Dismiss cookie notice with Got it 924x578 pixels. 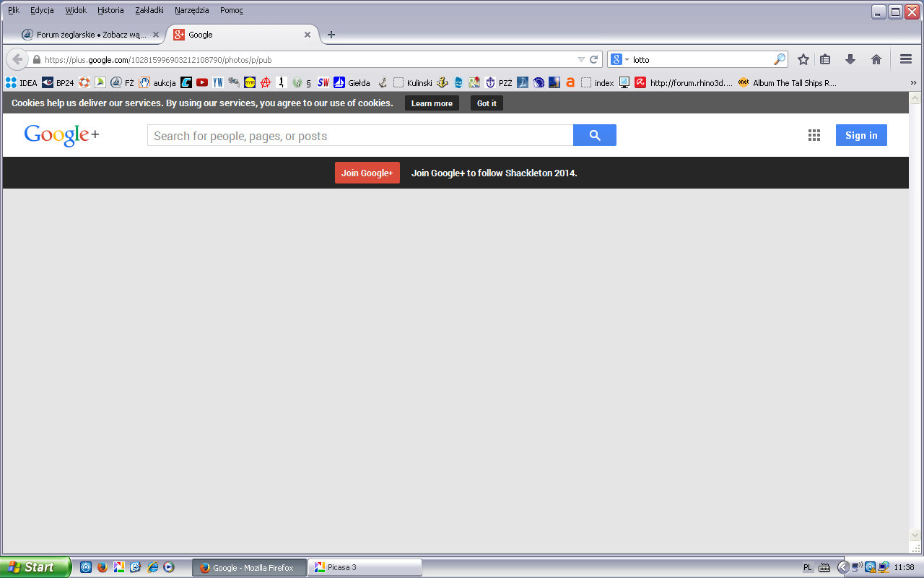tap(487, 103)
